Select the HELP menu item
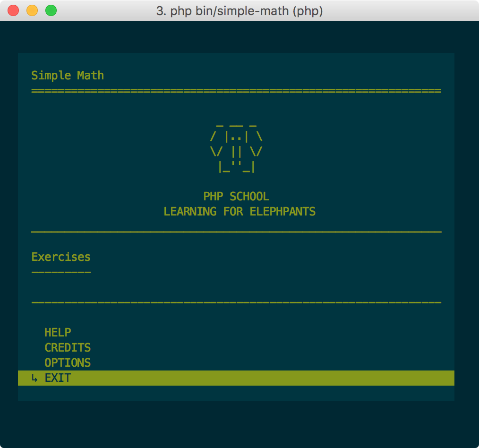The height and width of the screenshot is (448, 479). coord(58,332)
